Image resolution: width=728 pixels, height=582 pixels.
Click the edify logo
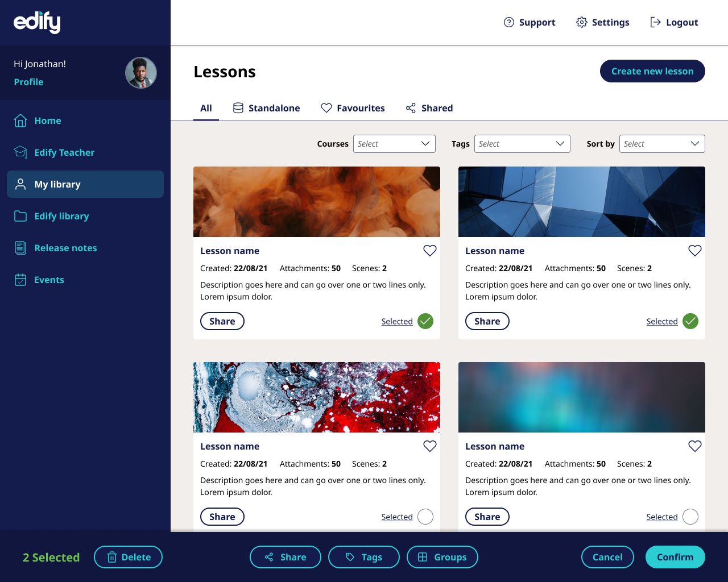(37, 22)
